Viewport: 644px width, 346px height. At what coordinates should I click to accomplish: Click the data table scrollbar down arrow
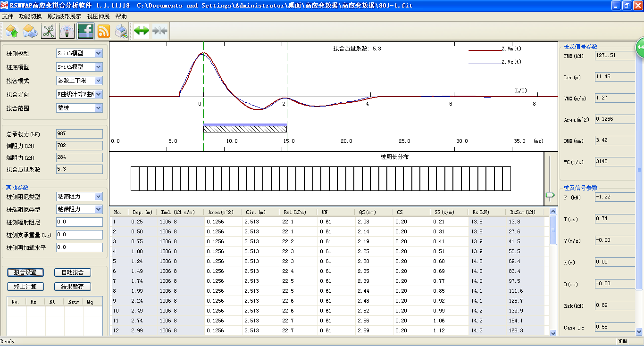tap(553, 332)
